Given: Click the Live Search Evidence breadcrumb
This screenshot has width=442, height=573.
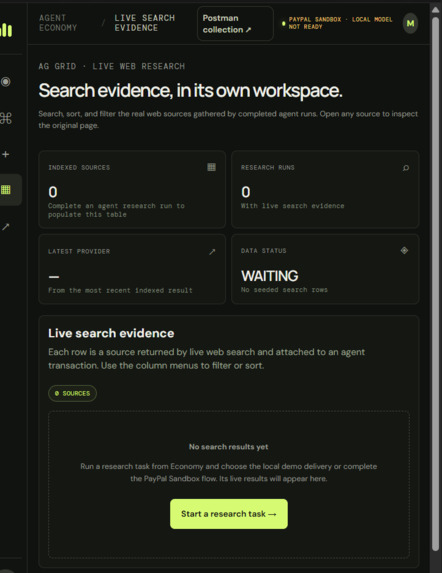Looking at the screenshot, I should 145,23.
